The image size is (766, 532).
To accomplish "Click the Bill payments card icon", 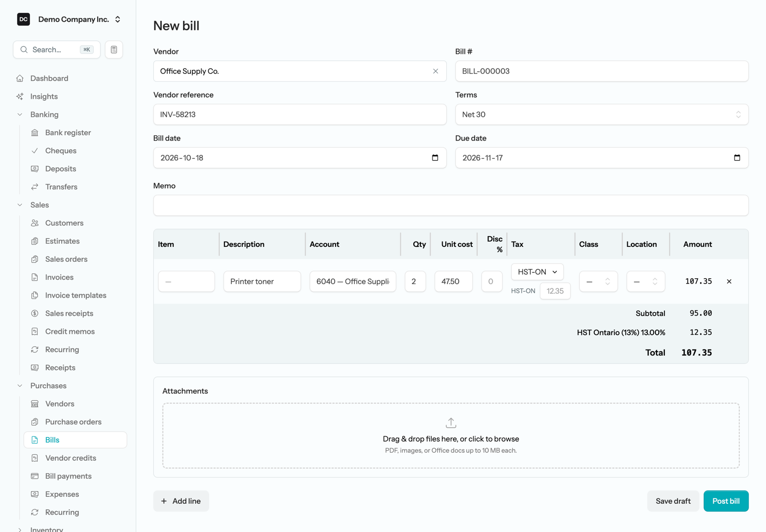I will [35, 476].
